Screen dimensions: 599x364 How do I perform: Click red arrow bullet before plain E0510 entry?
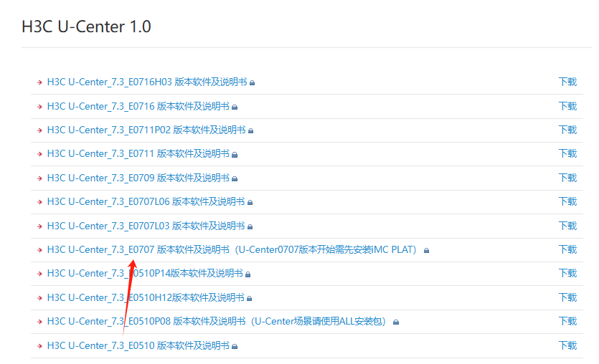click(39, 347)
